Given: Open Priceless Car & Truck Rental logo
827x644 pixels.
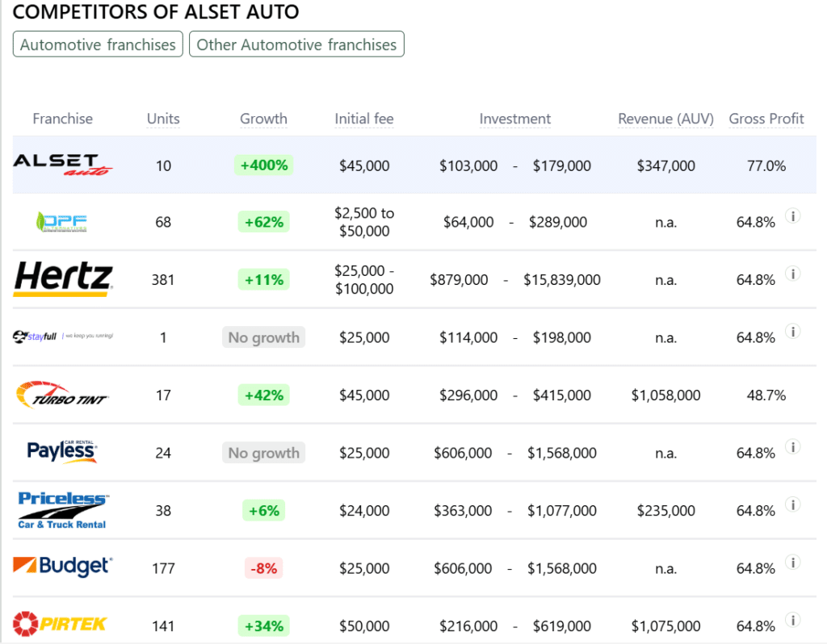Looking at the screenshot, I should 63,509.
